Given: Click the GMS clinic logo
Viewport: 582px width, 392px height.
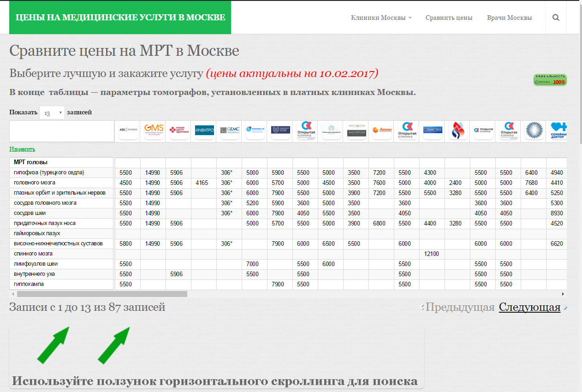Looking at the screenshot, I should coord(154,130).
